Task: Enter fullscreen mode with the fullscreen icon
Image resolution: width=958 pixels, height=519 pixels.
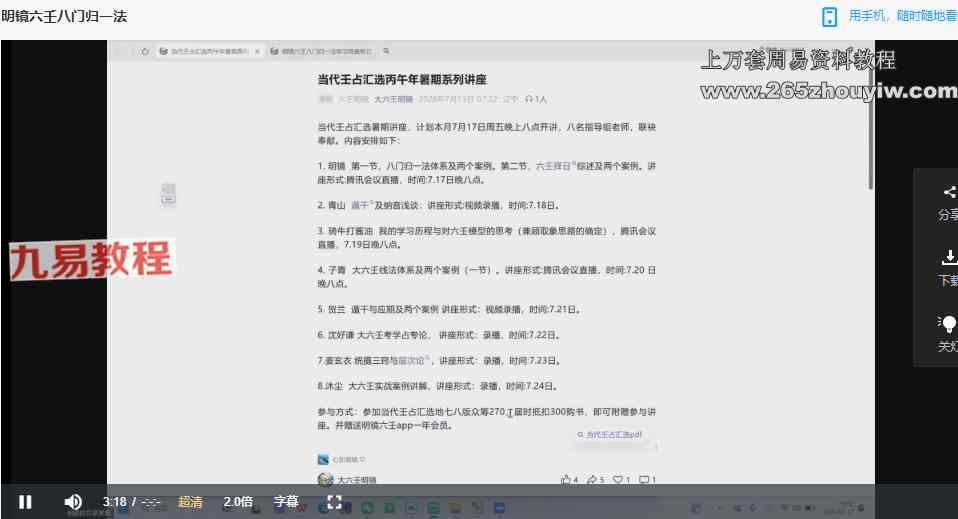Action: [334, 502]
